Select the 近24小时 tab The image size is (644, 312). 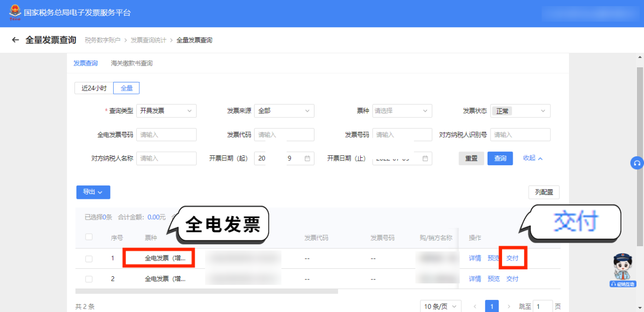pyautogui.click(x=94, y=88)
